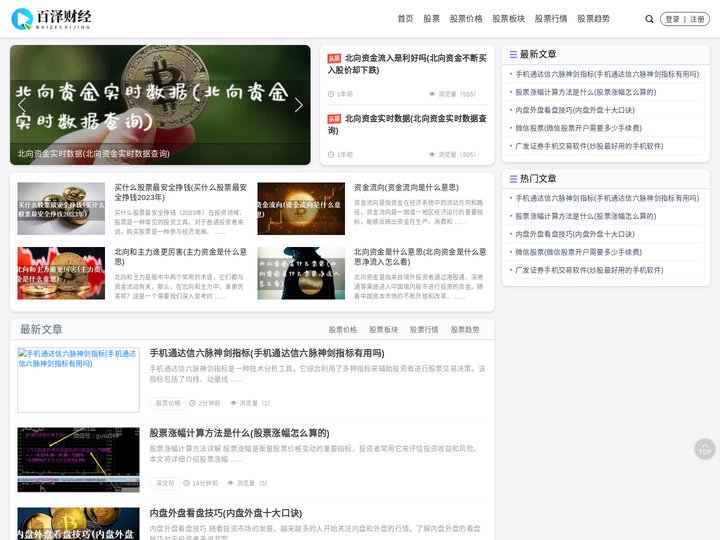The height and width of the screenshot is (540, 720).
Task: Open sidebar 最新文章 item 股票涨幅计算方法是什么
Action: [x=585, y=92]
